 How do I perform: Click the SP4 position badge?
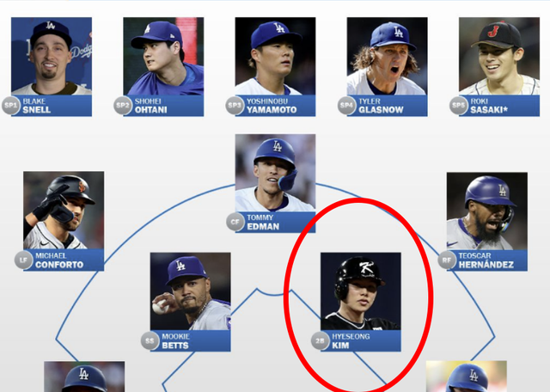coord(347,105)
